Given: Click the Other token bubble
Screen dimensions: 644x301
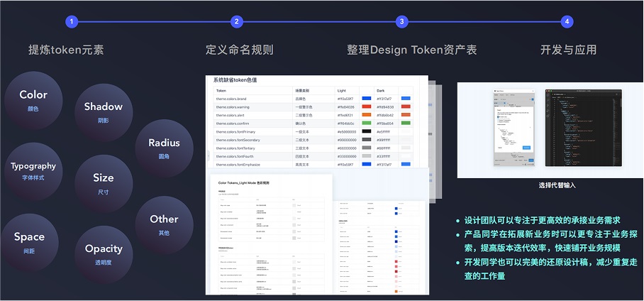Looking at the screenshot, I should pos(164,224).
